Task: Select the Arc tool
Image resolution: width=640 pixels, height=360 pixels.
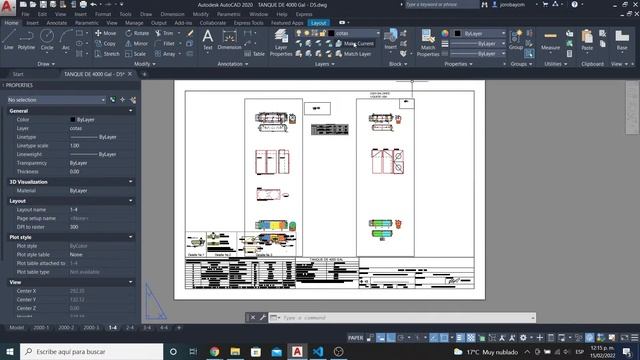Action: click(66, 40)
